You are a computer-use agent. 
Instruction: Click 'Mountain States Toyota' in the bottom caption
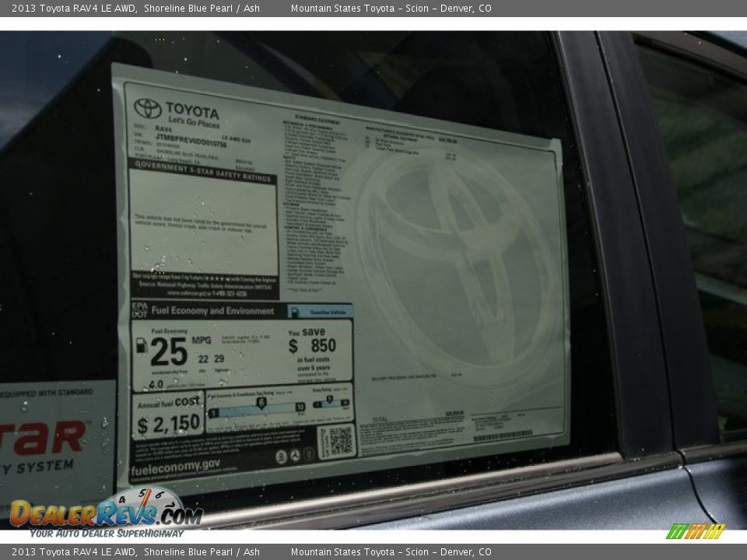(342, 552)
